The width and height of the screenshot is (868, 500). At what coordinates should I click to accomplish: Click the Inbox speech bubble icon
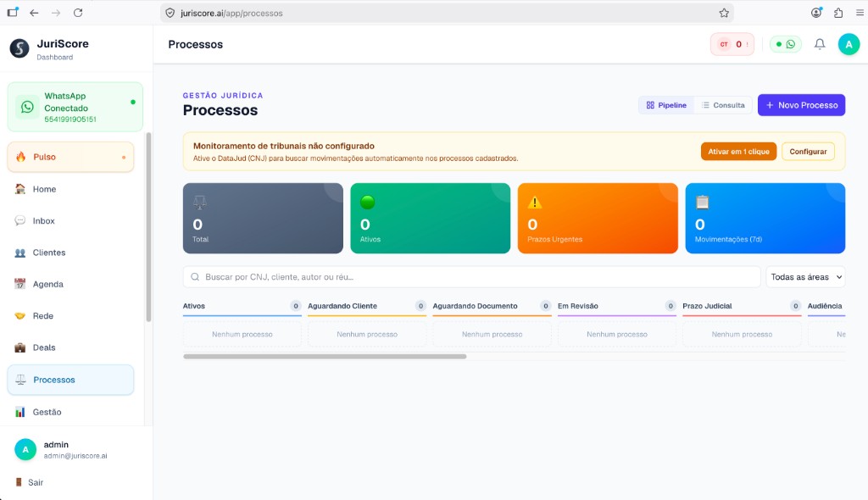(20, 220)
